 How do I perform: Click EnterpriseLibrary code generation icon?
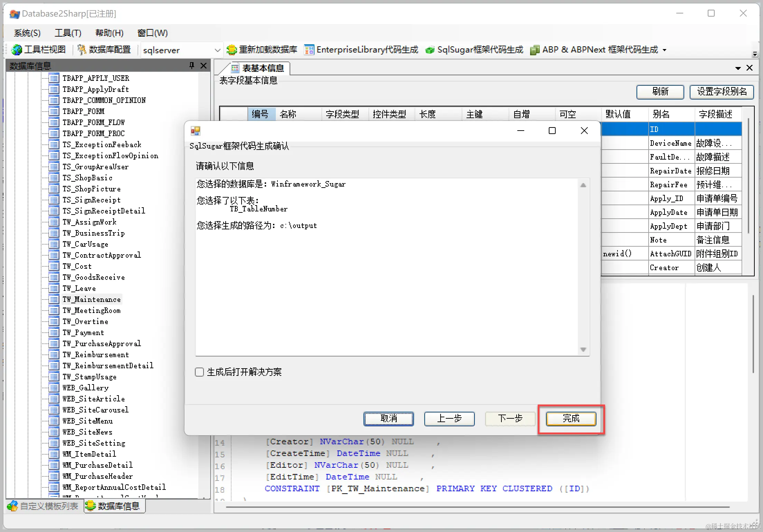309,50
